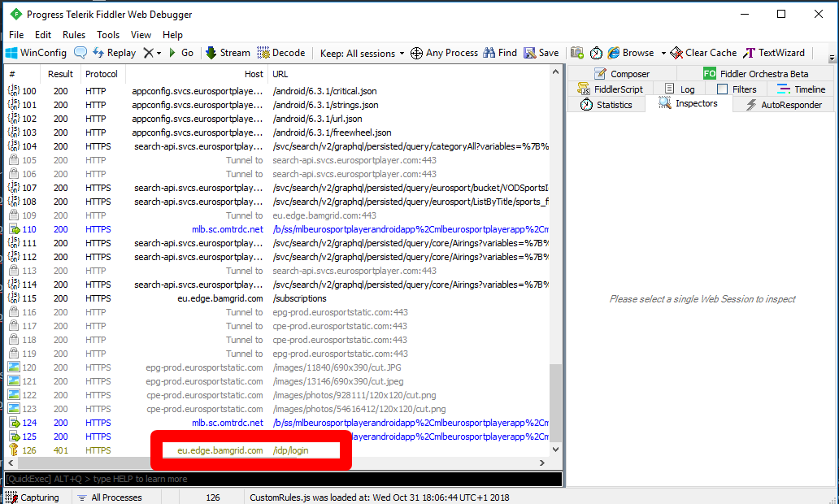Toggle the Decode option
Screen dimensions: 839x504
tap(281, 53)
